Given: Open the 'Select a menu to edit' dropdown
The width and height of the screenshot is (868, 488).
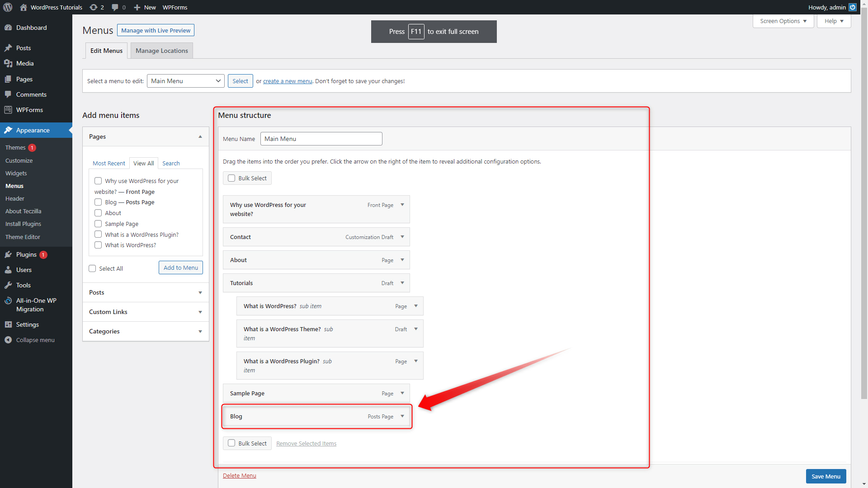Looking at the screenshot, I should click(186, 81).
